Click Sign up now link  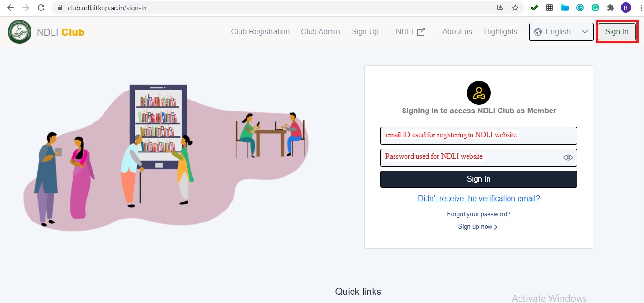478,227
